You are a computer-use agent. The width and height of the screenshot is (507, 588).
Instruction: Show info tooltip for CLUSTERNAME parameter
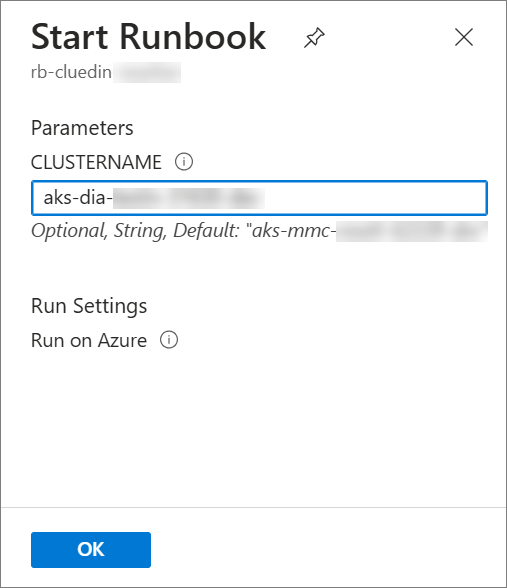[184, 162]
